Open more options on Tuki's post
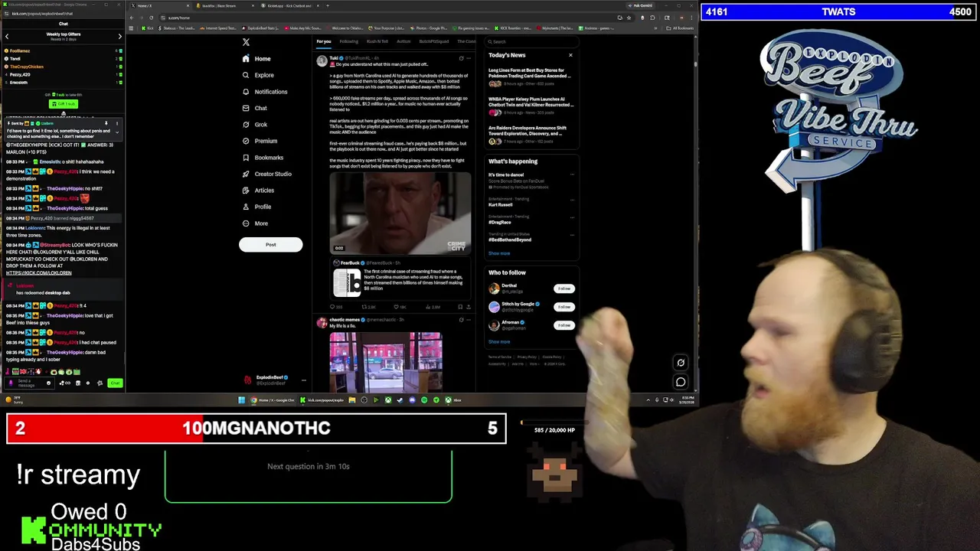 click(469, 58)
